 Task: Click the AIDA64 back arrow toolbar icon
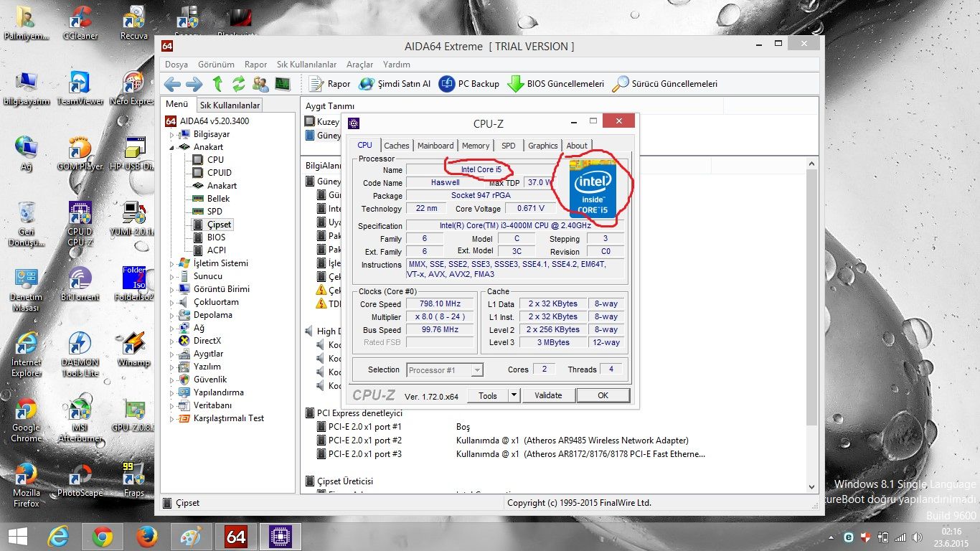173,84
